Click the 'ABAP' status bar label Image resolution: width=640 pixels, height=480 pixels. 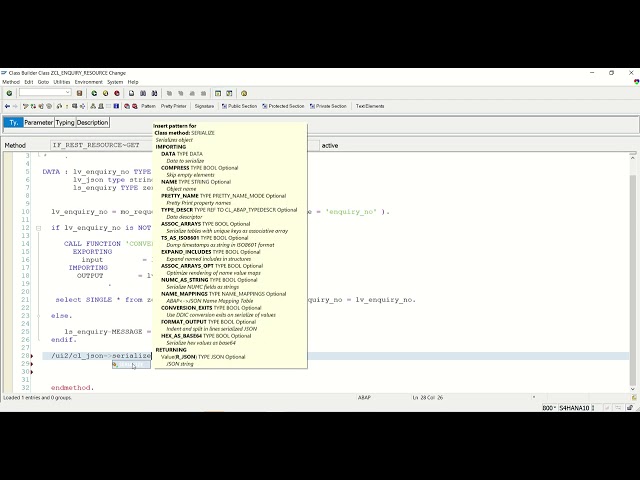click(364, 398)
